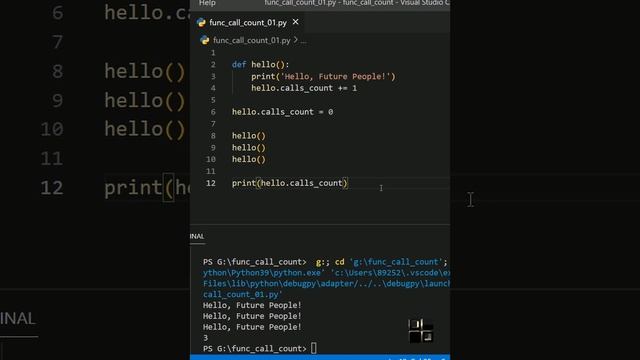The width and height of the screenshot is (640, 360).
Task: Expand the breadcrumb ellipsis symbol list
Action: click(x=303, y=40)
